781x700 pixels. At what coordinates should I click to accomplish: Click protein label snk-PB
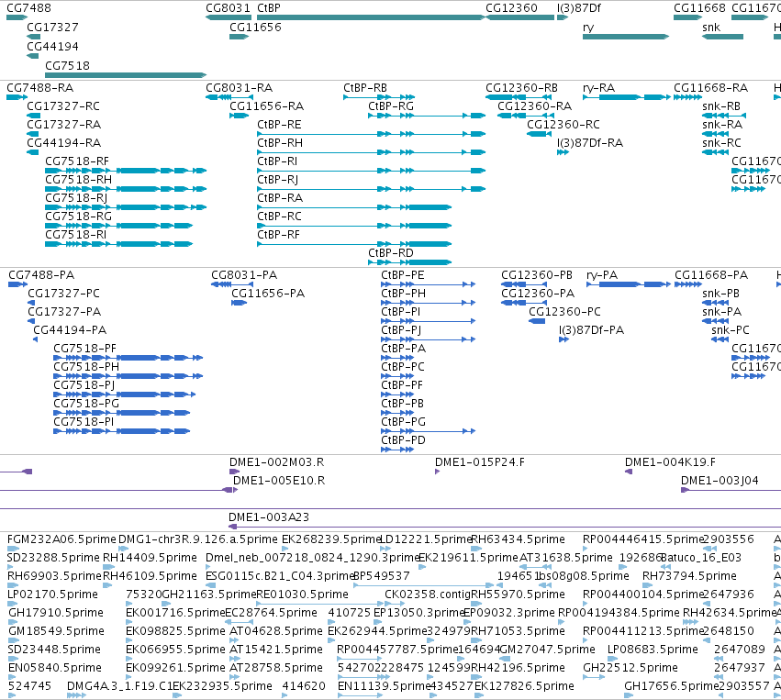click(x=720, y=294)
